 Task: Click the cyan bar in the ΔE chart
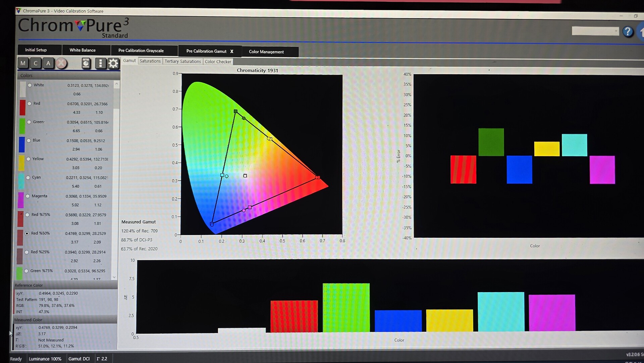point(501,312)
